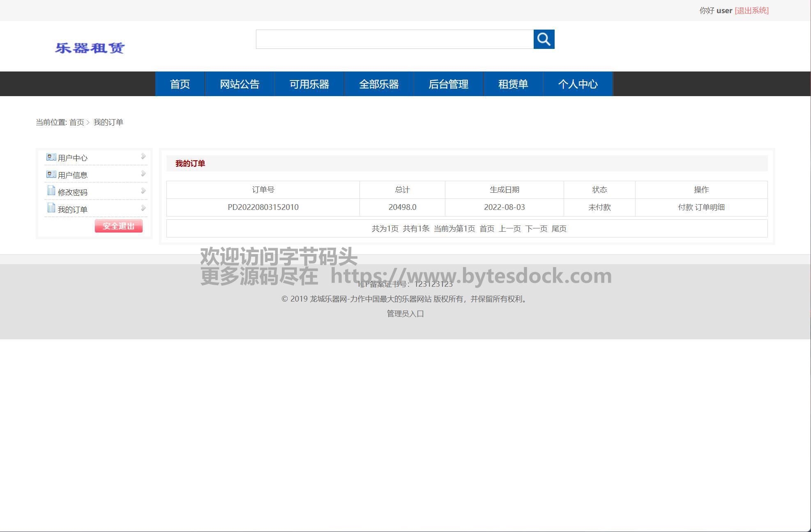
Task: Click inside the search input field
Action: (x=394, y=39)
